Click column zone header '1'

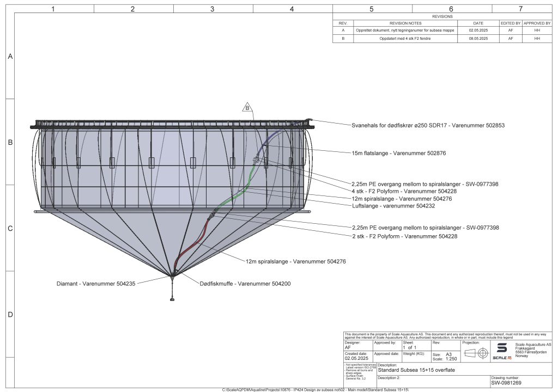tap(53, 9)
